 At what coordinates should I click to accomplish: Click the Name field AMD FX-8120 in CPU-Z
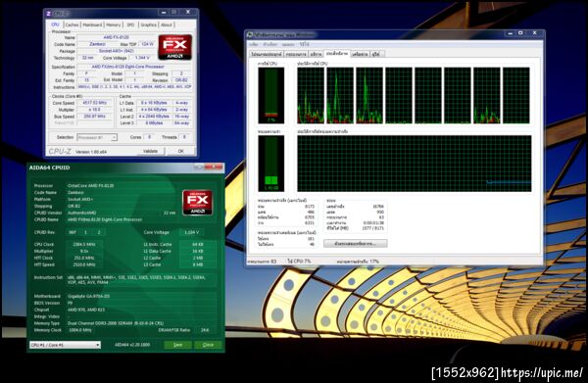point(116,37)
